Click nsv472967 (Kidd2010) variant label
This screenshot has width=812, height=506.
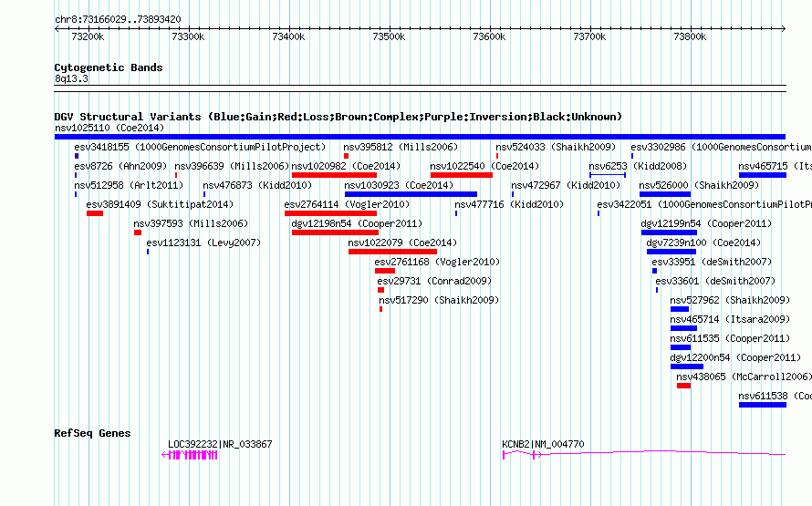point(566,185)
